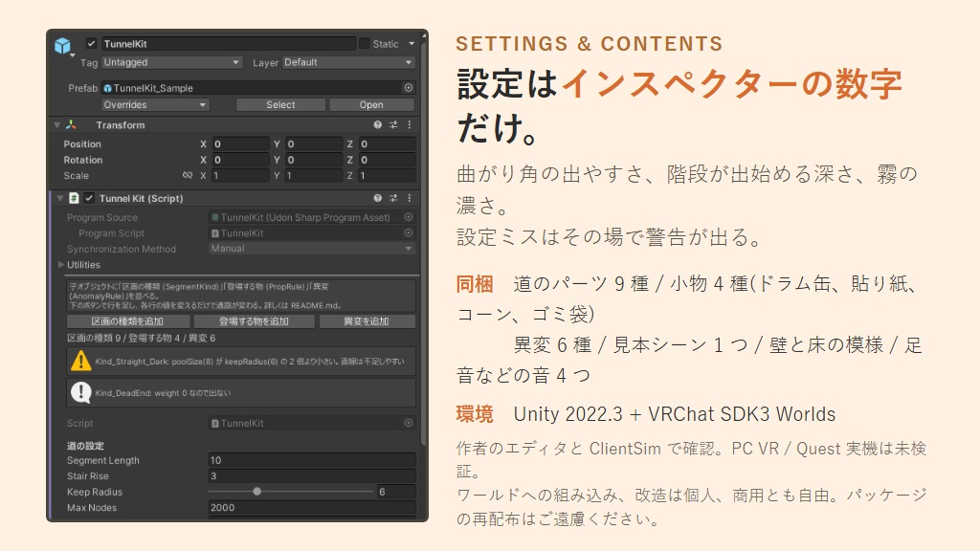Image resolution: width=980 pixels, height=551 pixels.
Task: Click the Keep Radius slider handle
Action: click(x=256, y=492)
